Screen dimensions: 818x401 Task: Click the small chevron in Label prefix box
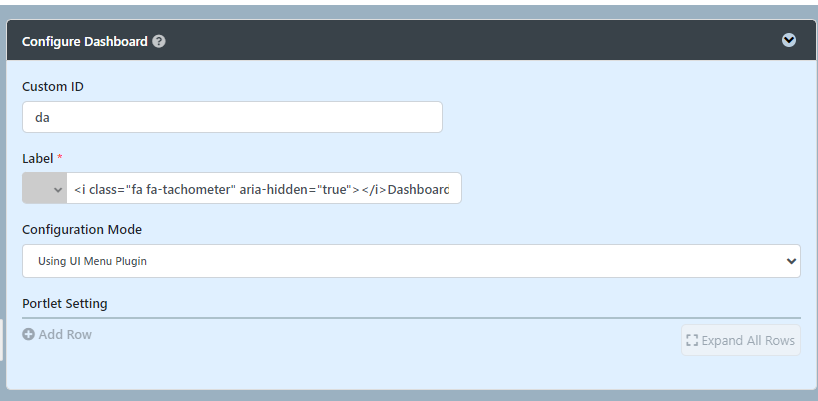tap(58, 189)
